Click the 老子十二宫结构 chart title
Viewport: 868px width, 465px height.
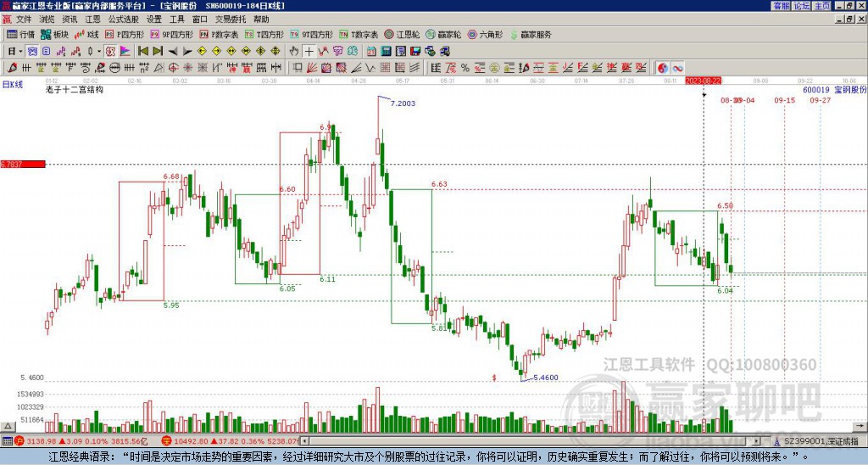(x=75, y=89)
